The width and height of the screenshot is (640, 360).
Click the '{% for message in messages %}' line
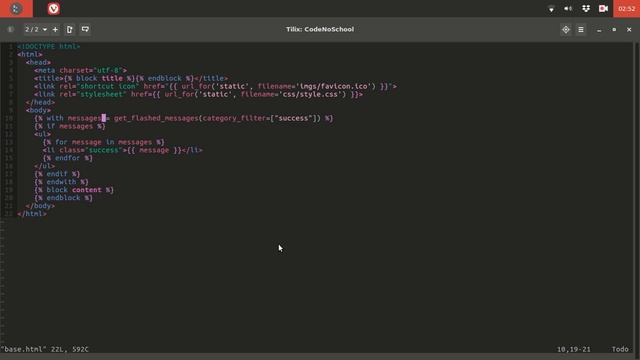pos(104,142)
